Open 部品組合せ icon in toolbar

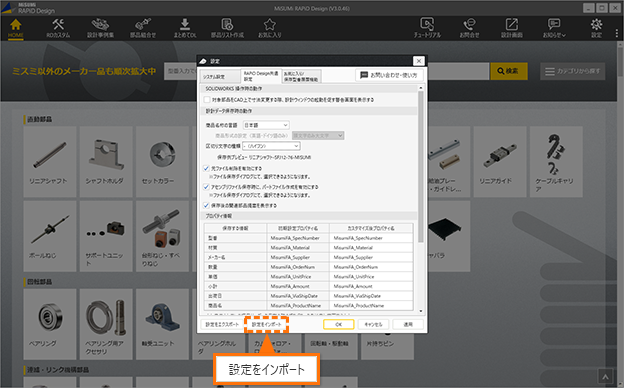point(143,28)
